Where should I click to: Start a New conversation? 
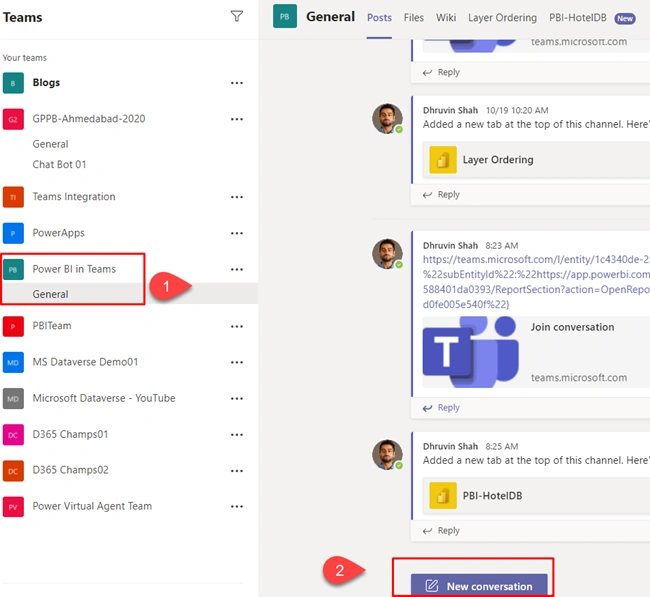click(479, 585)
